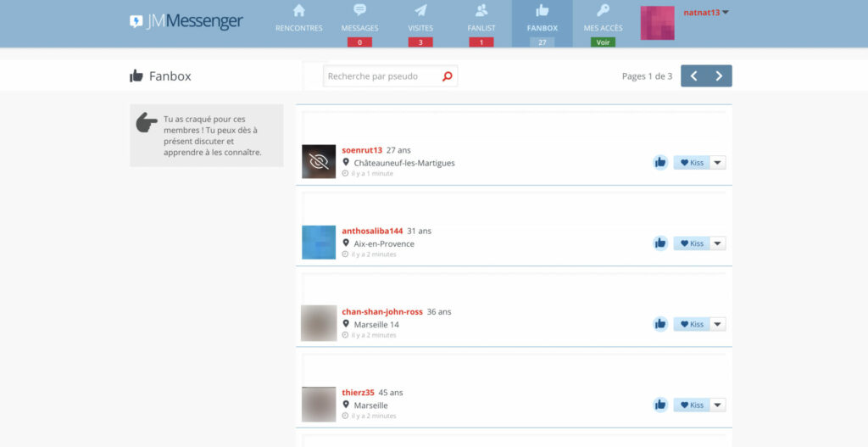
Task: Click the red search magnifier icon
Action: (x=448, y=76)
